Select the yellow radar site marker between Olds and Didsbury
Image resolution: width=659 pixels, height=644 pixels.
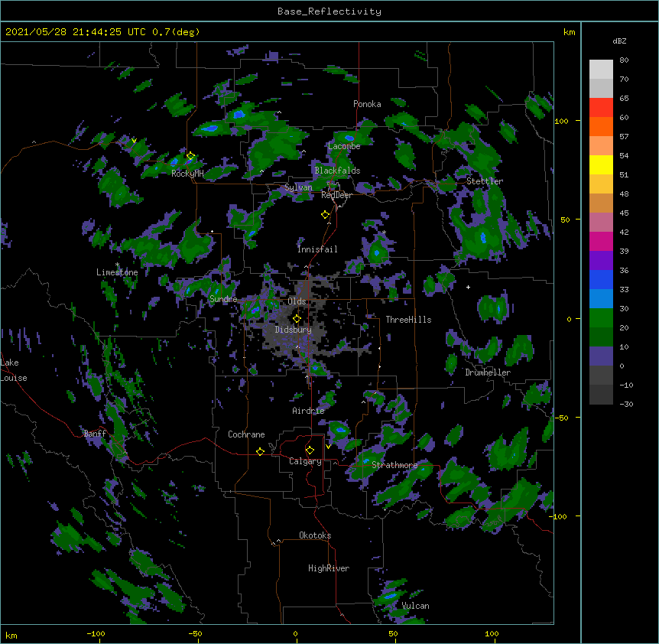coord(297,319)
